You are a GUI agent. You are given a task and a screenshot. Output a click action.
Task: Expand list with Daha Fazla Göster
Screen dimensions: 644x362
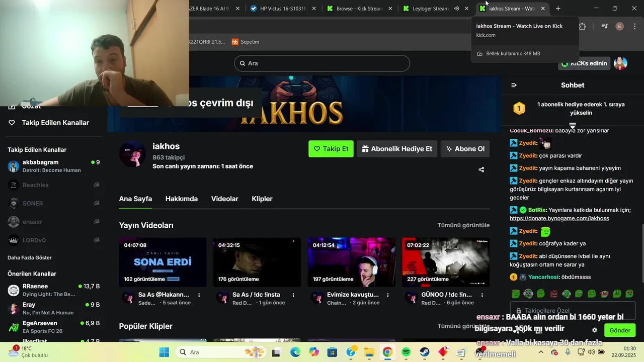30,257
